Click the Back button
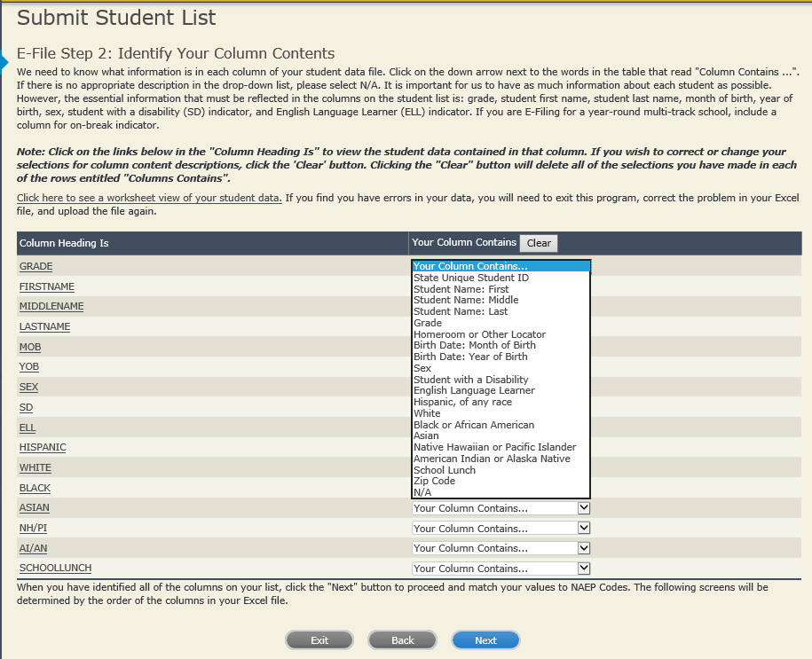The image size is (812, 659). [402, 640]
